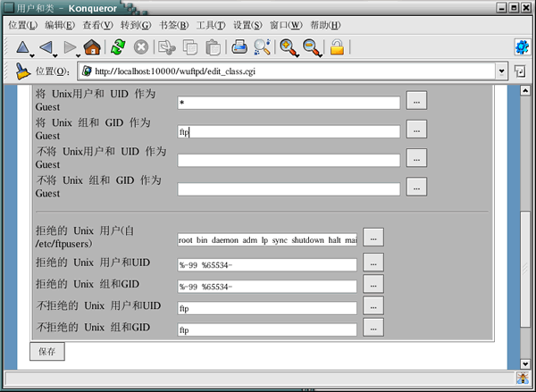Viewport: 536px width, 392px height.
Task: Browse groups for 不拒绝的 Unix 组和GID
Action: pos(373,327)
